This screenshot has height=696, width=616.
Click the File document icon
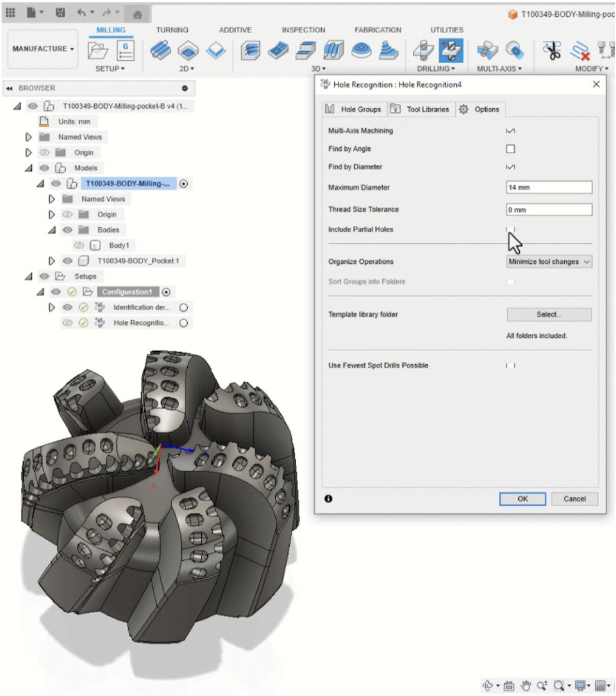click(31, 13)
